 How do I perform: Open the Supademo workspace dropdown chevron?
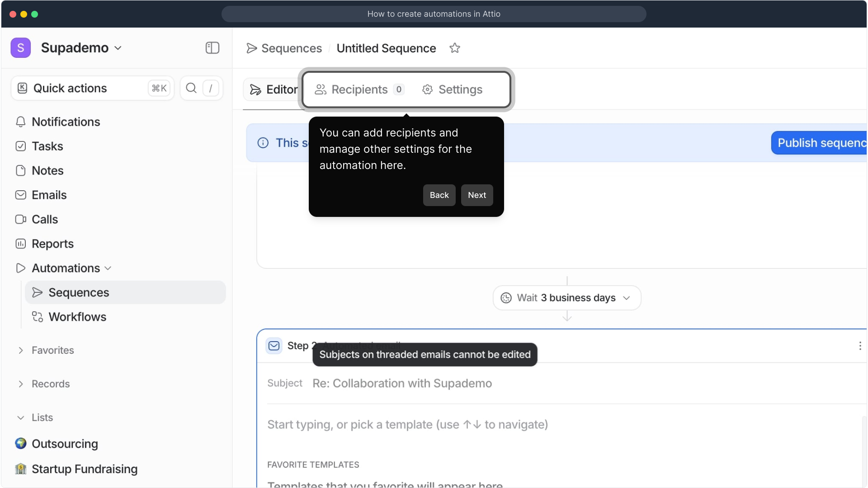coord(118,48)
